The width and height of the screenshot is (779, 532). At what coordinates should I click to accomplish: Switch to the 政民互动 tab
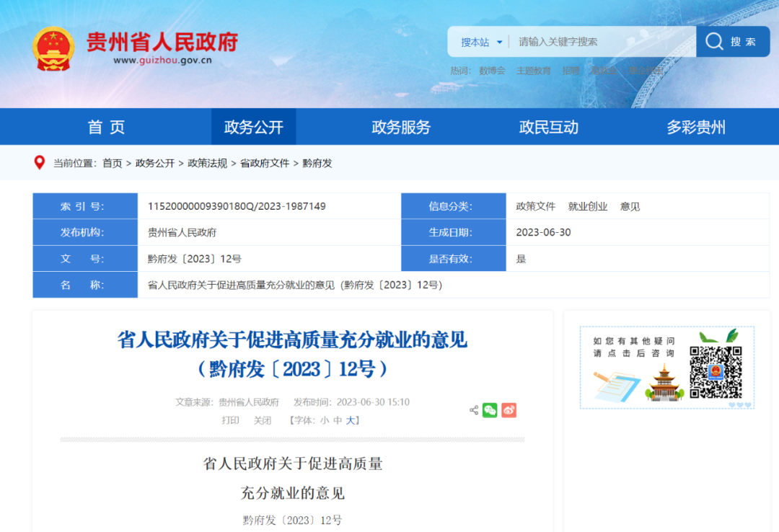[547, 126]
